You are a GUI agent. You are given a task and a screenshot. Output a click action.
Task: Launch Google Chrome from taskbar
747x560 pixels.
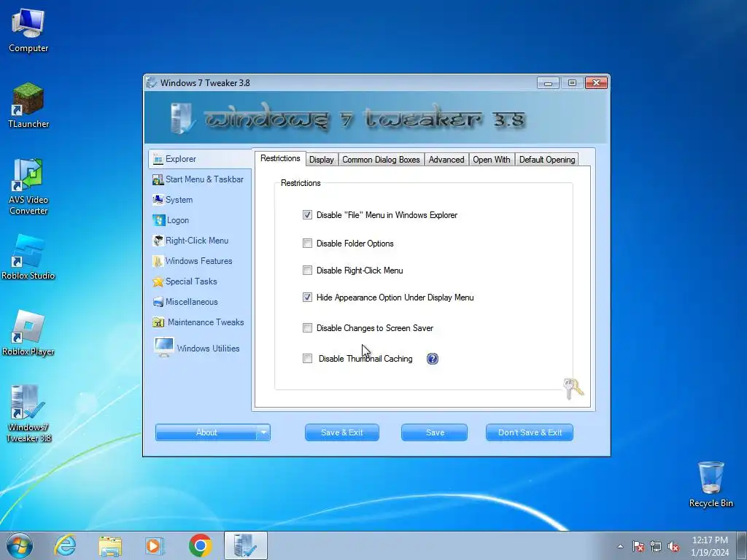[x=200, y=545]
